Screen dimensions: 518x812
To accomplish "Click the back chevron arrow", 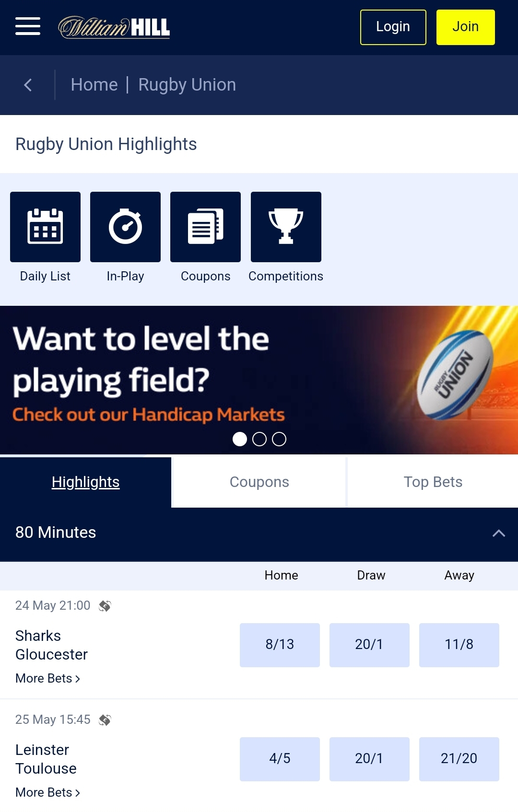I will point(28,84).
